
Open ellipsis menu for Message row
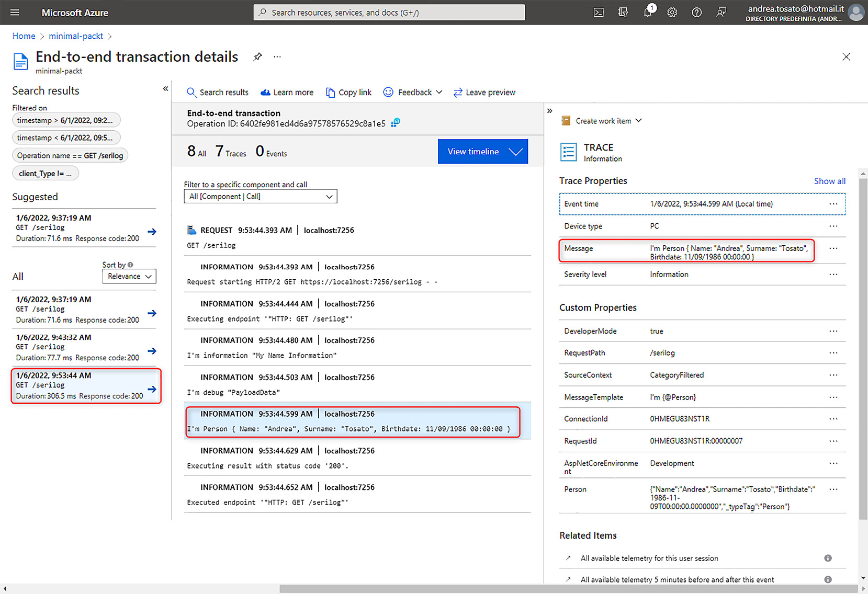click(x=833, y=248)
